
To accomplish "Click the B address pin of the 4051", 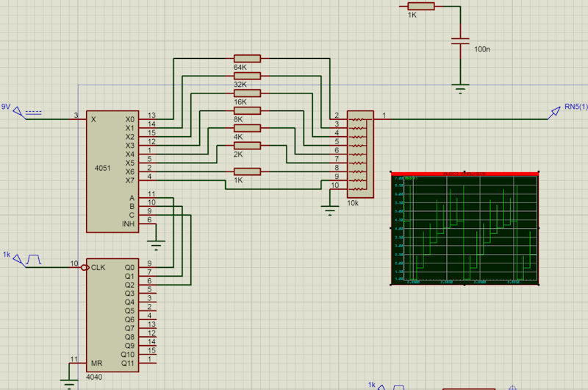I will coord(148,207).
